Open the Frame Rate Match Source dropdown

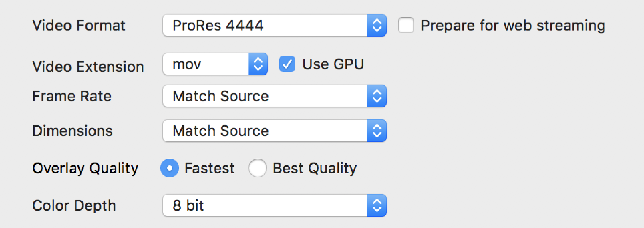[274, 96]
